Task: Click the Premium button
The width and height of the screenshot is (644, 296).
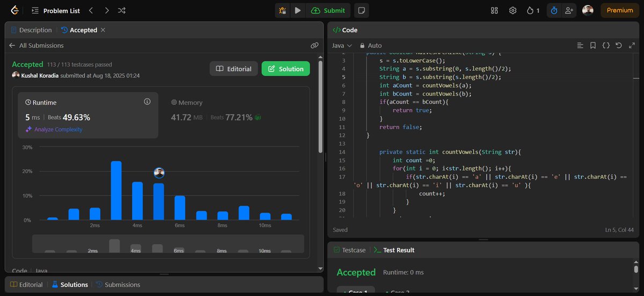Action: coord(620,10)
